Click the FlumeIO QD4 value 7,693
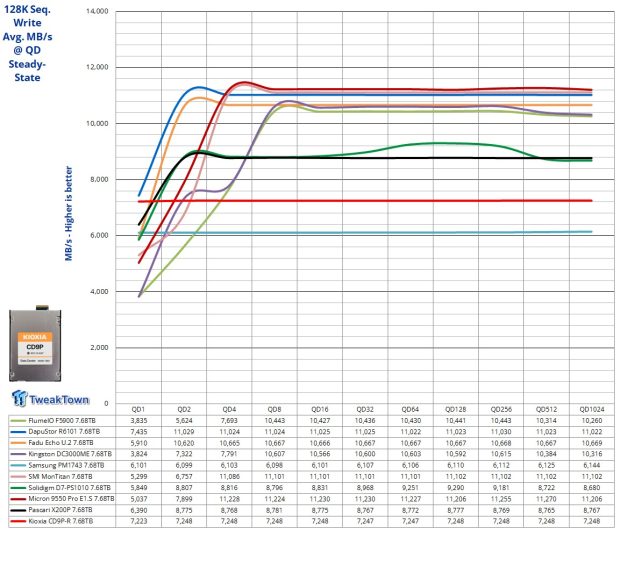Screen dimensions: 620x568 coord(229,421)
